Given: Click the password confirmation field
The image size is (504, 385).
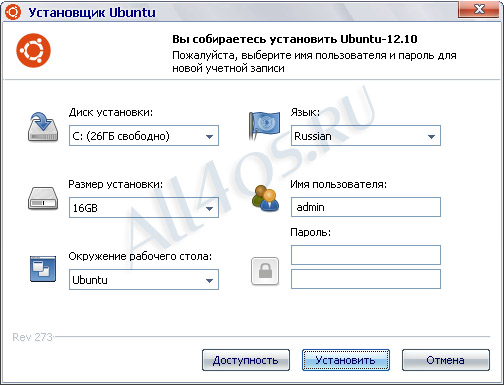Looking at the screenshot, I should [x=366, y=279].
